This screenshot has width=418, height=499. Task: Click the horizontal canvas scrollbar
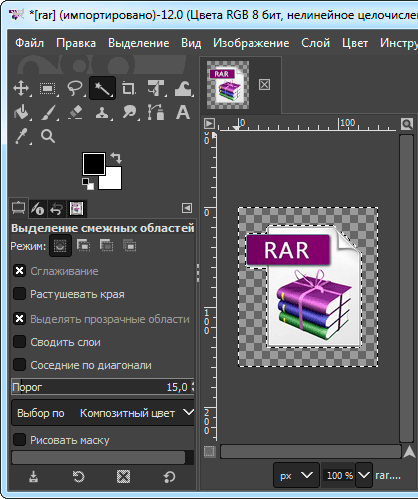(x=311, y=452)
